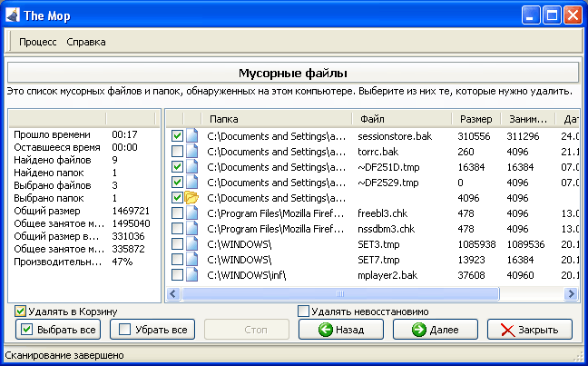Click the file icon for nssdbm3.chk
The image size is (588, 366).
pyautogui.click(x=192, y=229)
